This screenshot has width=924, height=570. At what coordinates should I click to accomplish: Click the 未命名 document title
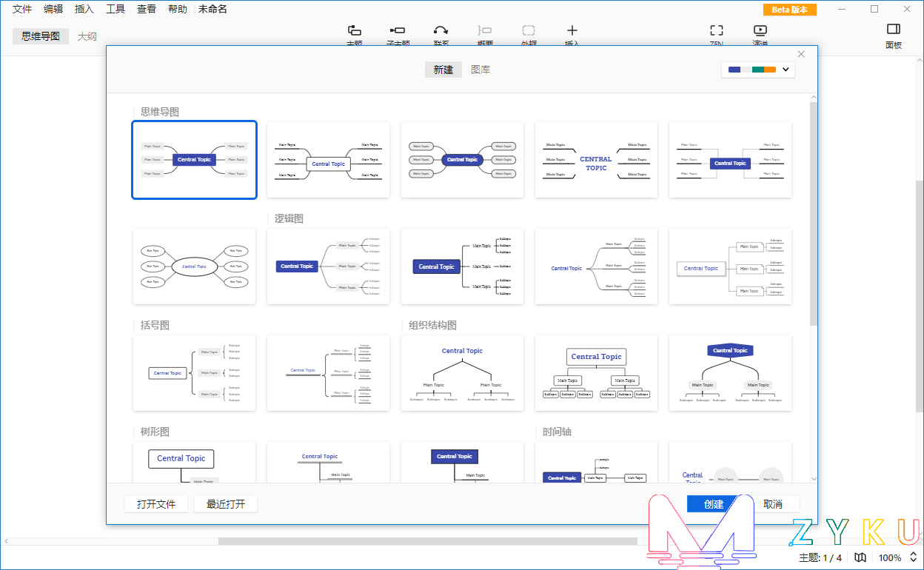click(x=213, y=9)
